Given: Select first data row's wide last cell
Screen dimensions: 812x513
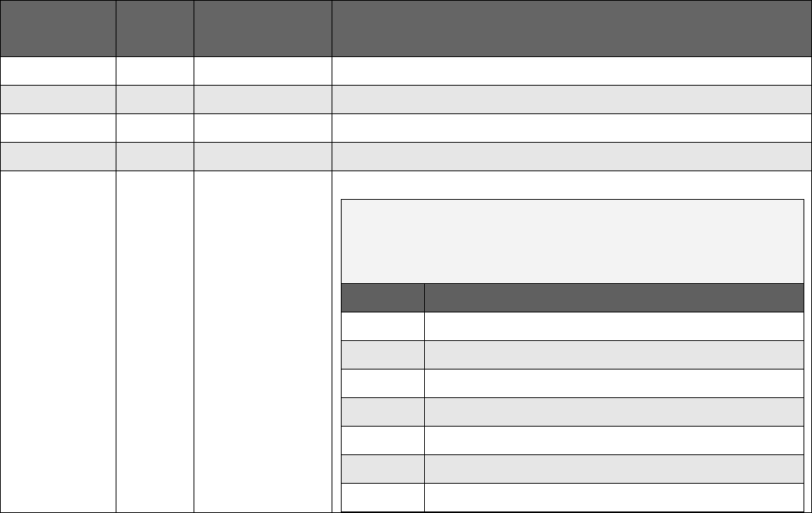Looking at the screenshot, I should [x=571, y=71].
